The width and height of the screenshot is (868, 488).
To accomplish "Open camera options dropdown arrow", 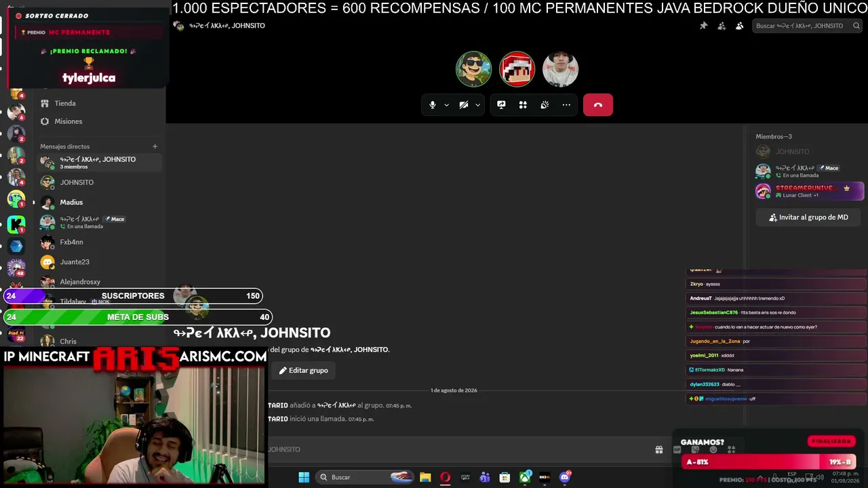I will [477, 105].
